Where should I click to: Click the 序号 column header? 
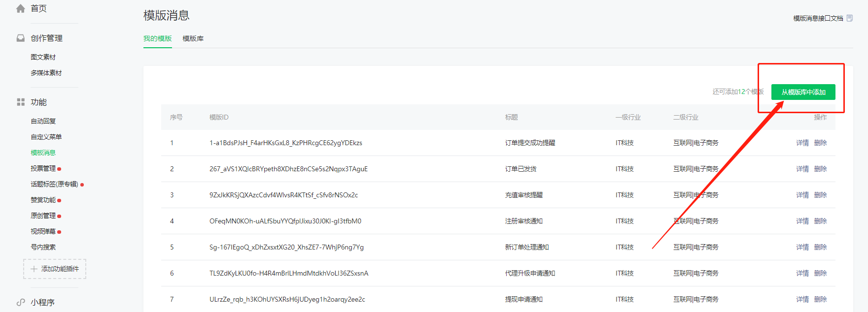click(176, 117)
